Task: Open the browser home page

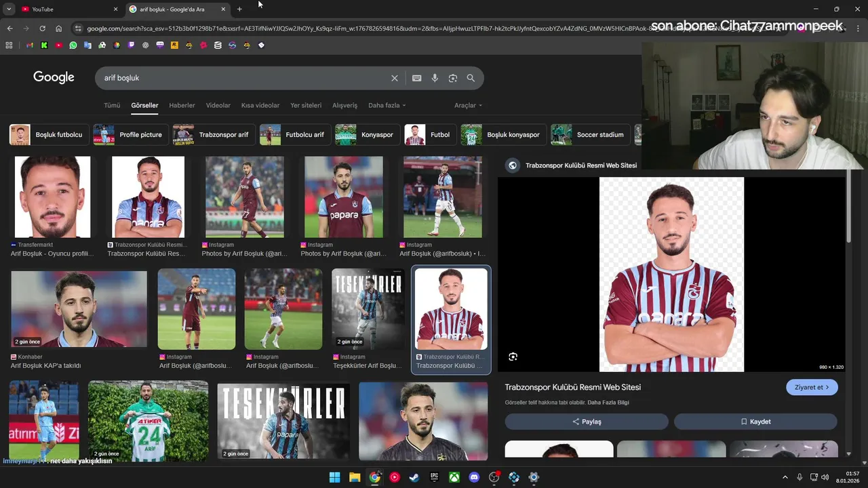Action: click(x=59, y=28)
